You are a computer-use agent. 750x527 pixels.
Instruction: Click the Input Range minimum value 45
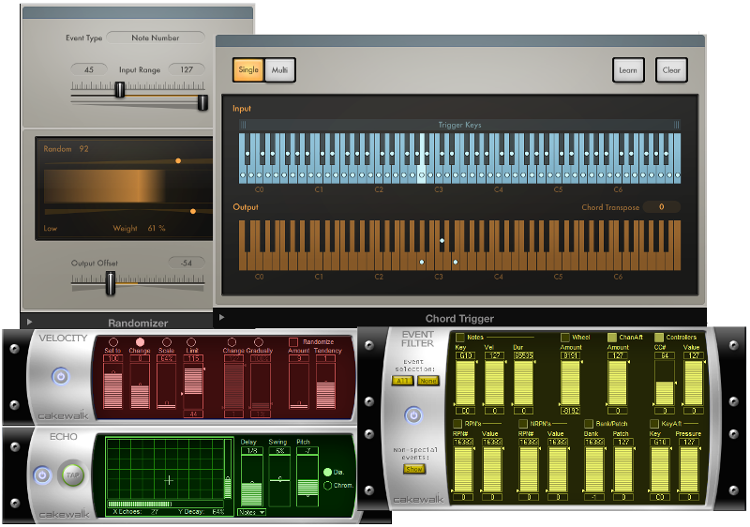(89, 69)
